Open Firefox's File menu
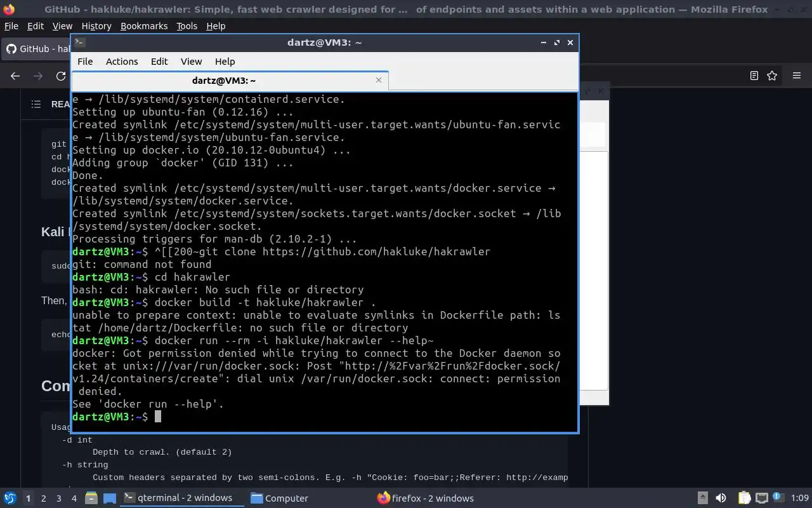 [11, 26]
